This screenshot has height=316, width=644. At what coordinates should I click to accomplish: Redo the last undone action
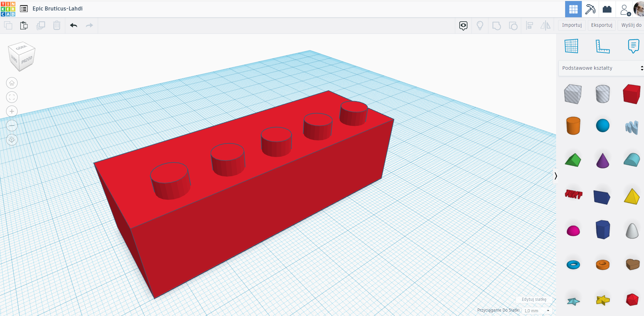click(89, 25)
